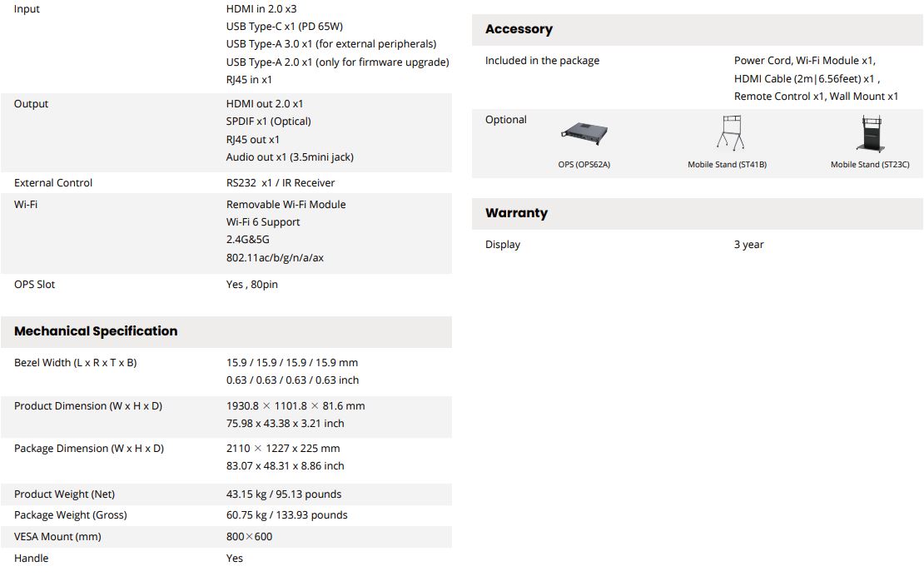Select the Mobile Stand (ST23C) caption
The height and width of the screenshot is (581, 924).
[x=870, y=165]
